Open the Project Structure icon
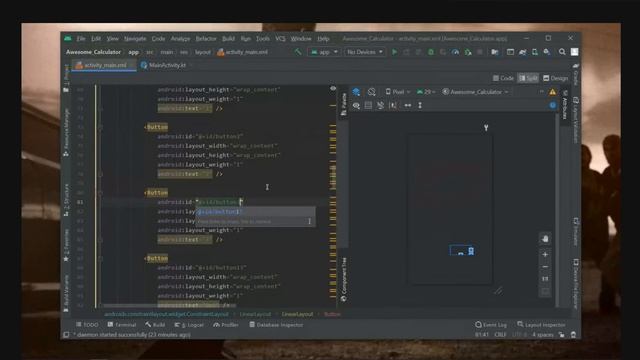Image resolution: width=640 pixels, height=360 pixels. click(495, 52)
